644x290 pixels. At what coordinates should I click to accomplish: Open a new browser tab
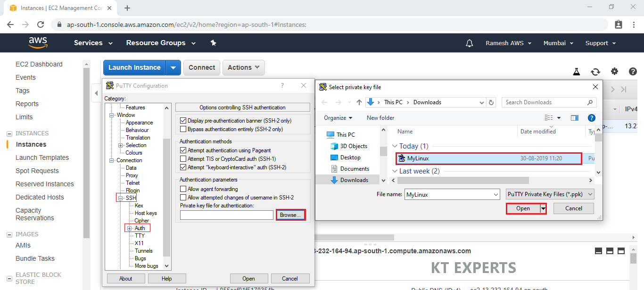pyautogui.click(x=127, y=8)
